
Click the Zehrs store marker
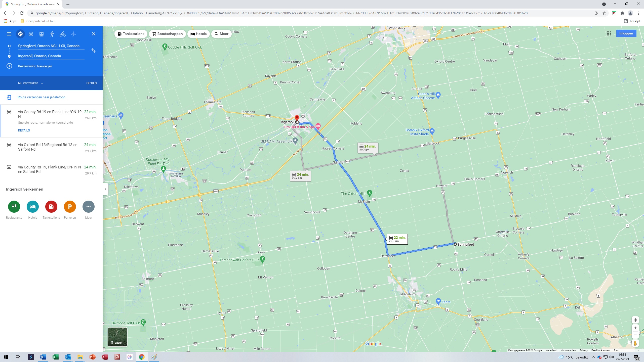[438, 301]
